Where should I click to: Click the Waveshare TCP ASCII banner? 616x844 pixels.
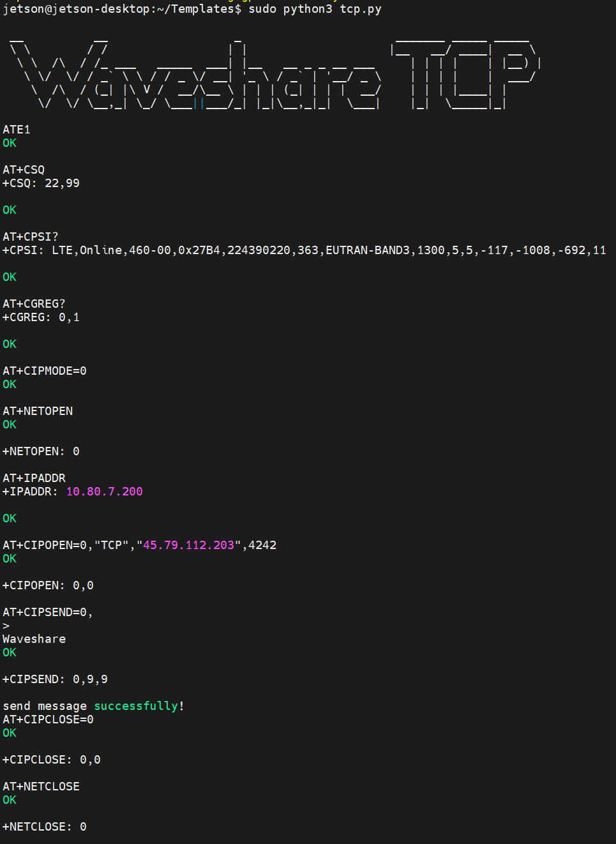275,74
